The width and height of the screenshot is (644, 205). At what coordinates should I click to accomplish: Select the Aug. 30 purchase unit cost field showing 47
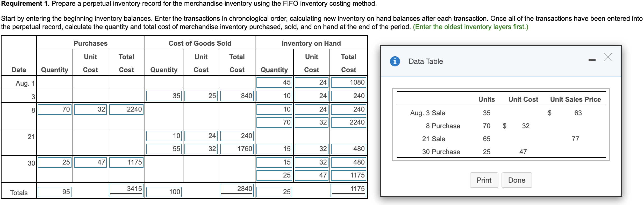90,162
